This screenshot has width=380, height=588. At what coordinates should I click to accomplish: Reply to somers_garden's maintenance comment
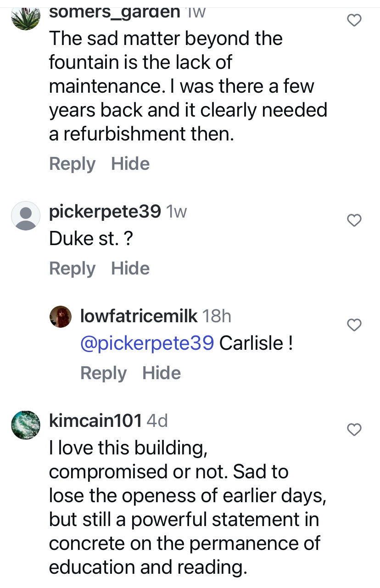click(x=72, y=164)
